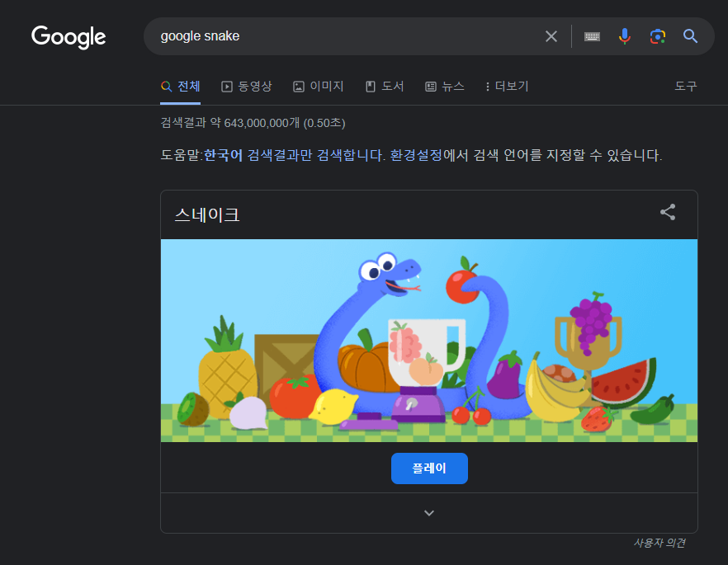Open the 도서 tab
The height and width of the screenshot is (565, 728).
(x=385, y=87)
